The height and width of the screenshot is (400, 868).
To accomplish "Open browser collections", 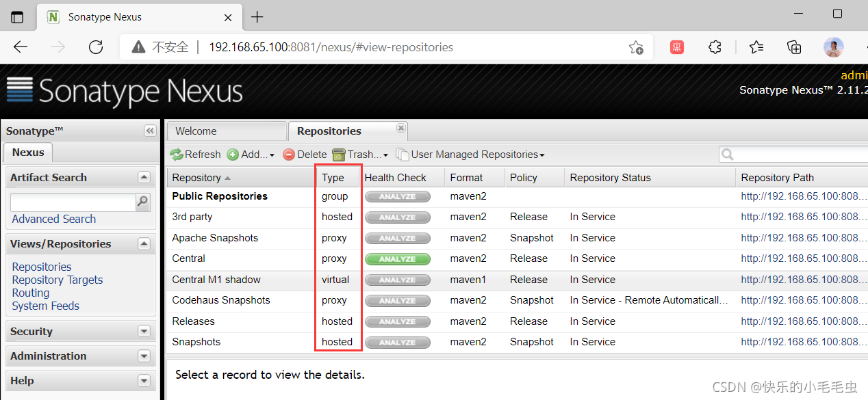I will tap(794, 47).
